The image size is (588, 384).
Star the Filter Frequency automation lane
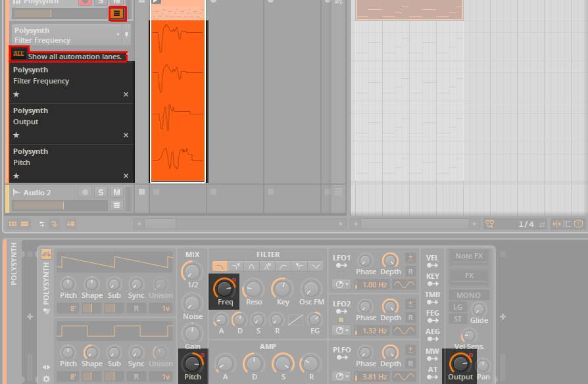(16, 95)
